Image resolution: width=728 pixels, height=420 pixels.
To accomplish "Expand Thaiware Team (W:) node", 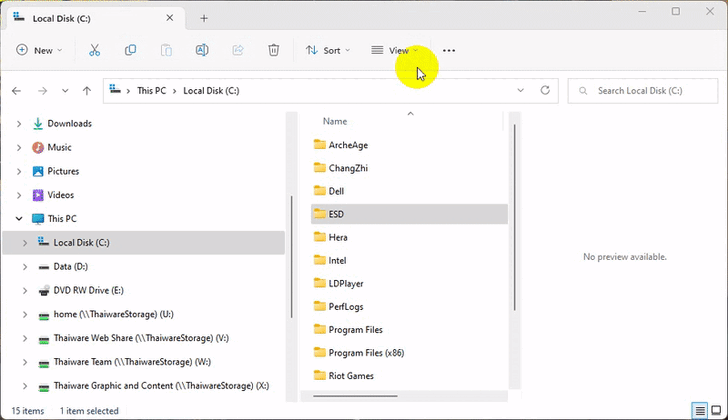I will (x=25, y=362).
